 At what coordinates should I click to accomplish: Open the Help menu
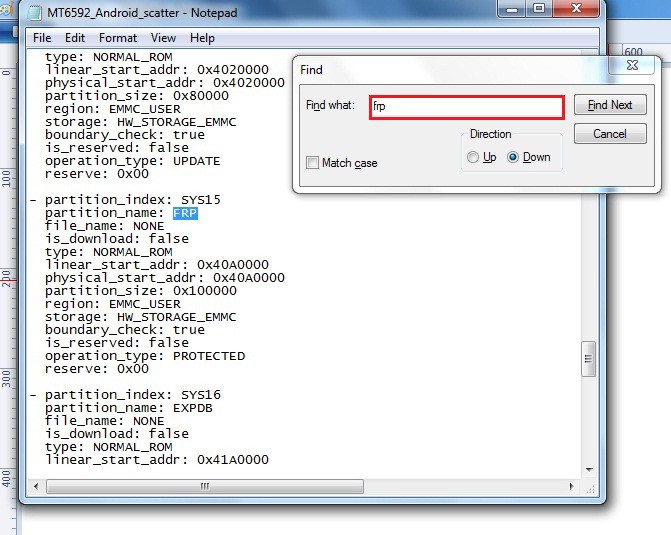[x=202, y=38]
